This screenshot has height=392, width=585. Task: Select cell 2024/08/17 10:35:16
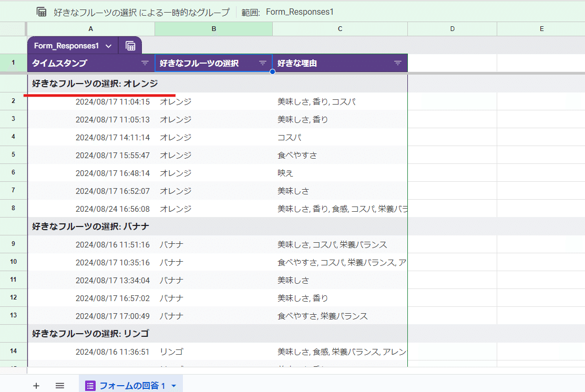click(x=91, y=262)
